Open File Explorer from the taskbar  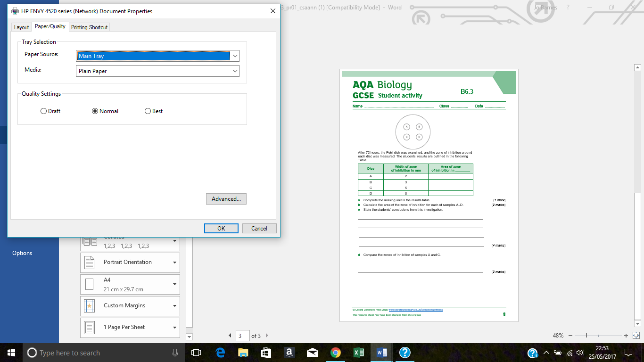[x=243, y=353]
